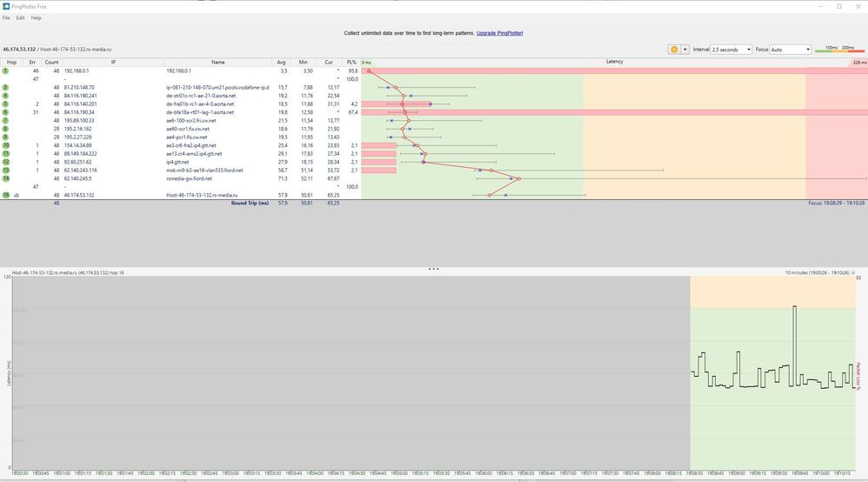The image size is (868, 482).
Task: Click the Err column header
Action: click(x=32, y=62)
